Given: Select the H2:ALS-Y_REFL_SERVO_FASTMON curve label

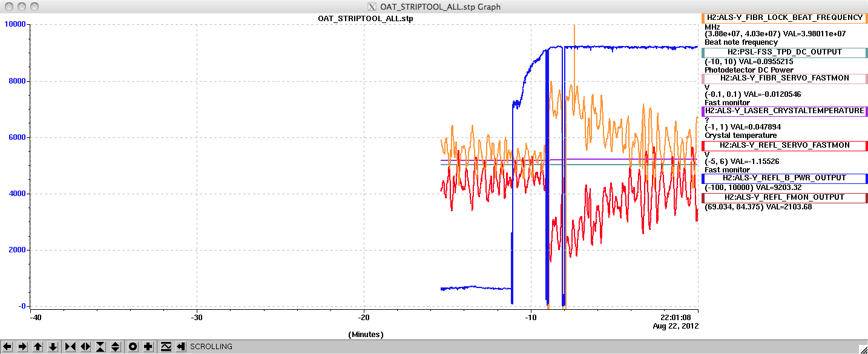Looking at the screenshot, I should tap(784, 146).
